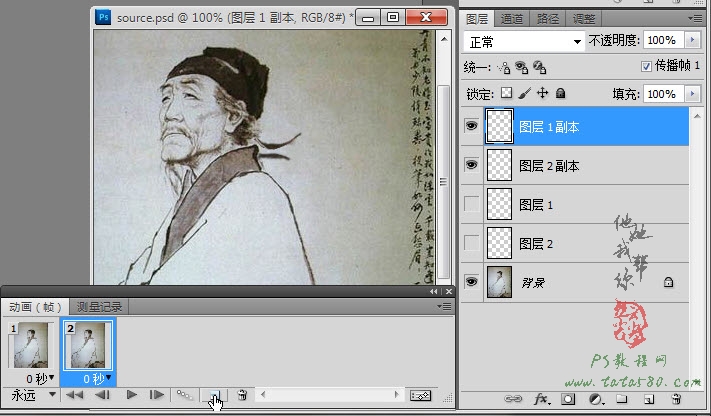Click animation panel scroll left arrow
The image size is (711, 416).
coord(263,395)
